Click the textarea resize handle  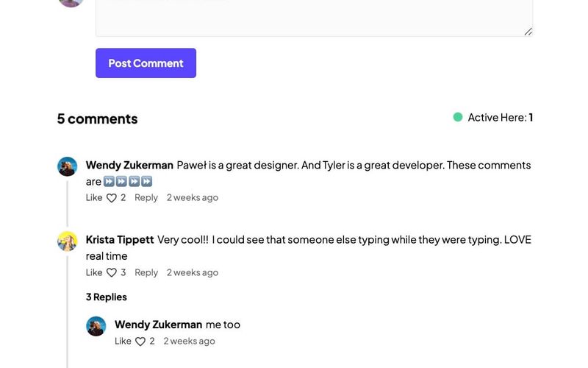pyautogui.click(x=528, y=32)
